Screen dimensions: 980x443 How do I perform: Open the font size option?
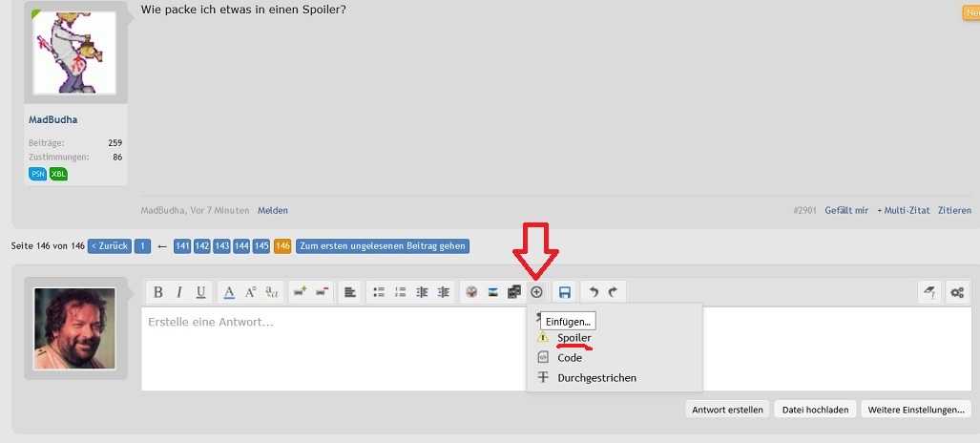[x=251, y=292]
